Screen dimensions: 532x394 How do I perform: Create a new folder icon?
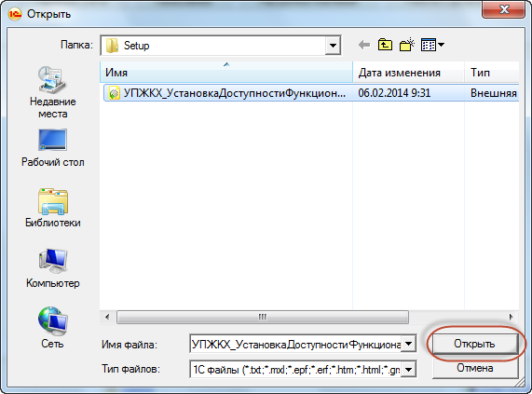407,45
